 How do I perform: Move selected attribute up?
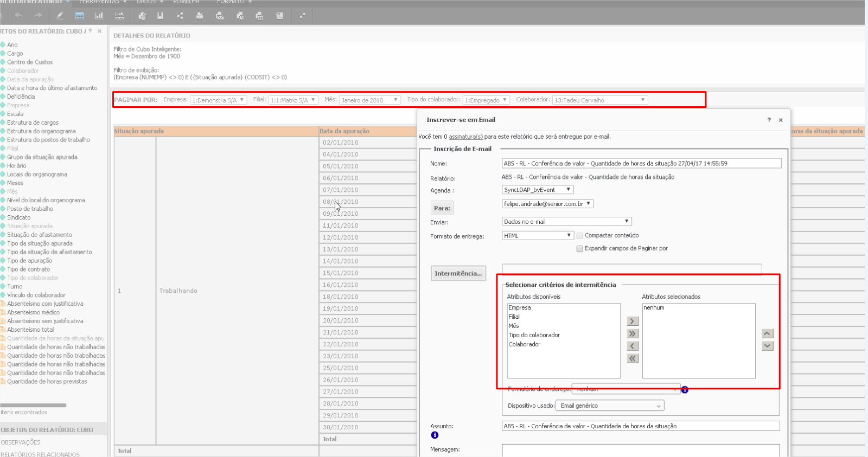point(767,333)
